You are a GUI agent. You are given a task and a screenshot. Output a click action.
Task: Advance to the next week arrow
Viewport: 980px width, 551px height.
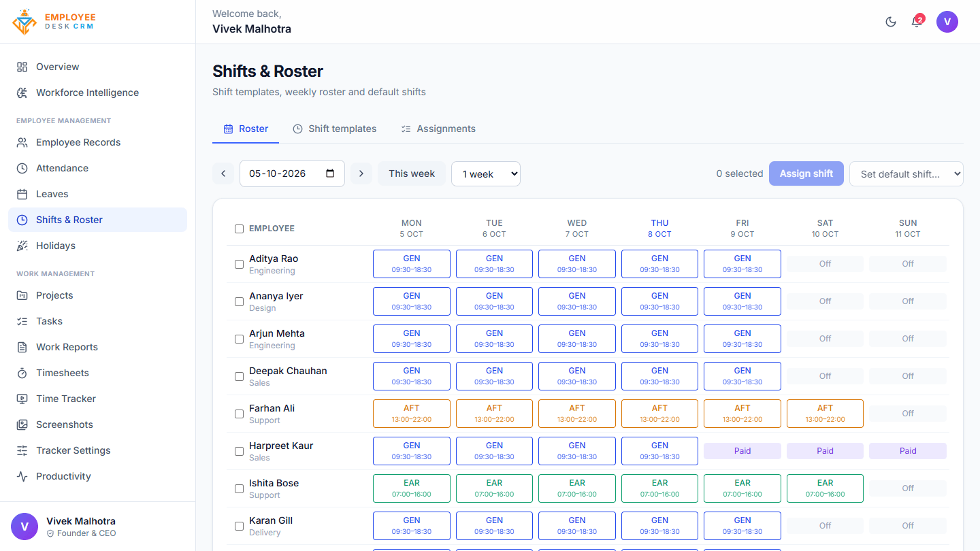(x=361, y=173)
